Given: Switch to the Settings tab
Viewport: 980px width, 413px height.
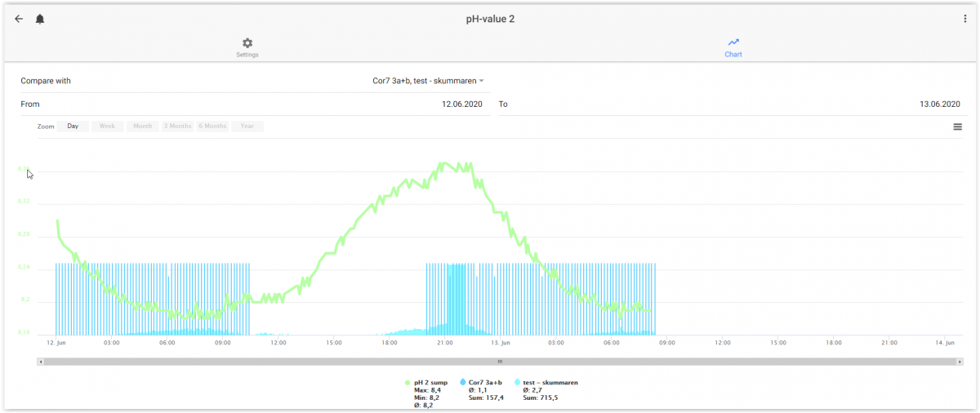Looking at the screenshot, I should coord(247,47).
